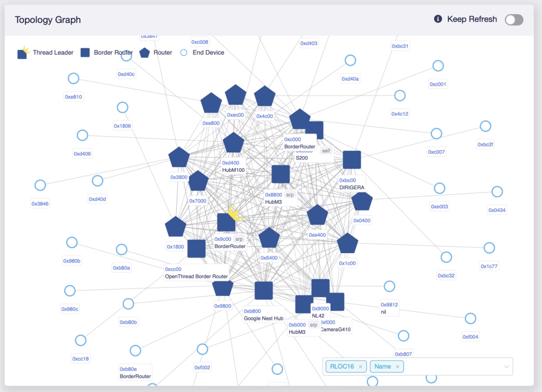Viewport: 542px width, 392px height.
Task: Click the Thread Leader legend icon
Action: tap(23, 53)
